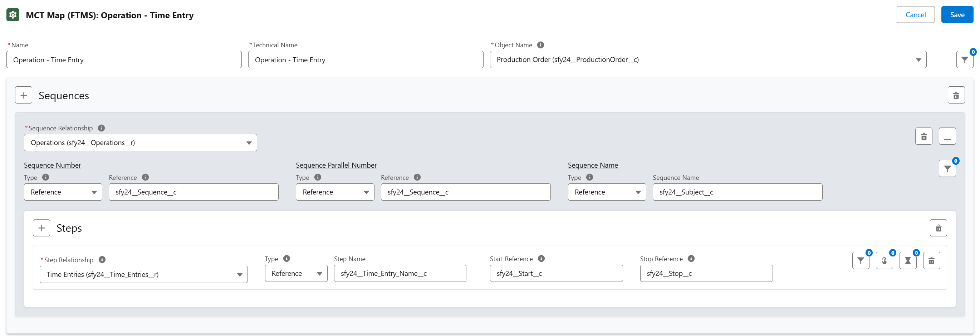Open the Object Name dropdown

click(707, 60)
